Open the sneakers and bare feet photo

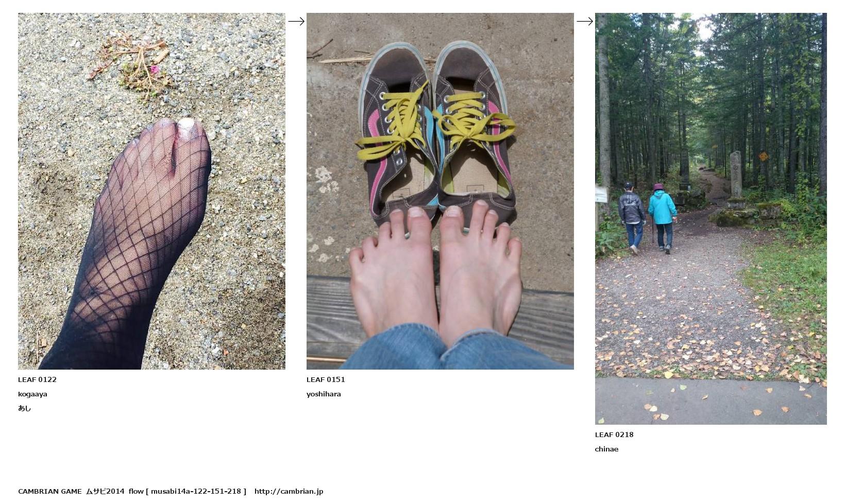pos(440,191)
